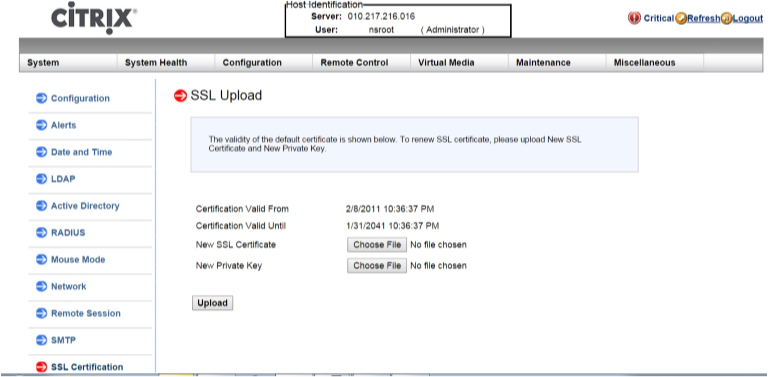Open the Network settings page
The image size is (768, 377).
point(69,286)
